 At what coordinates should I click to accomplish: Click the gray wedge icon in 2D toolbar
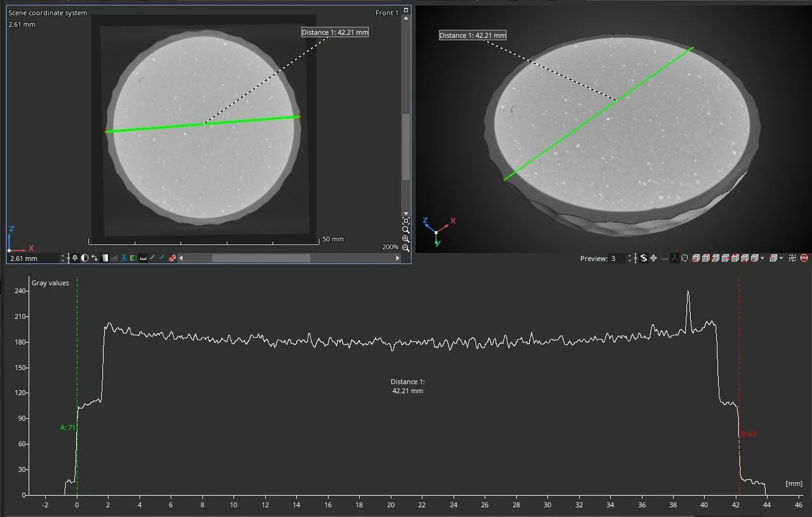pyautogui.click(x=114, y=258)
